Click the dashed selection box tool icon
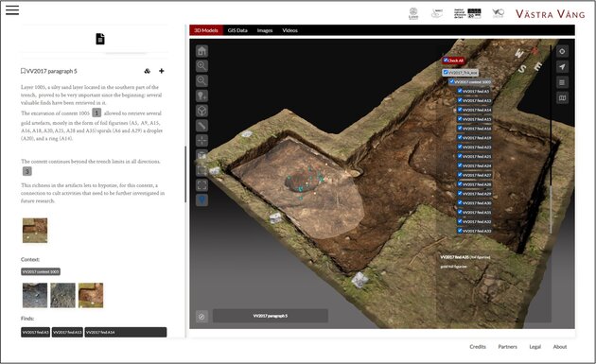 click(202, 170)
